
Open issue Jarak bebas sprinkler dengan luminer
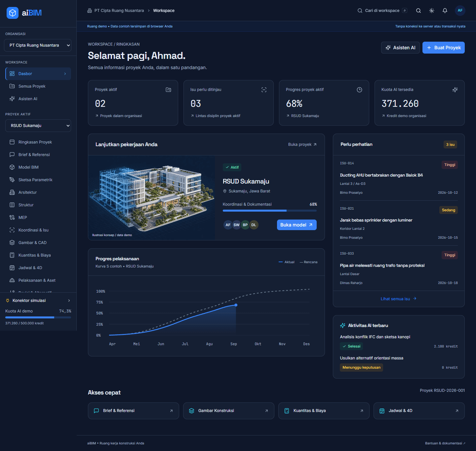coord(376,220)
